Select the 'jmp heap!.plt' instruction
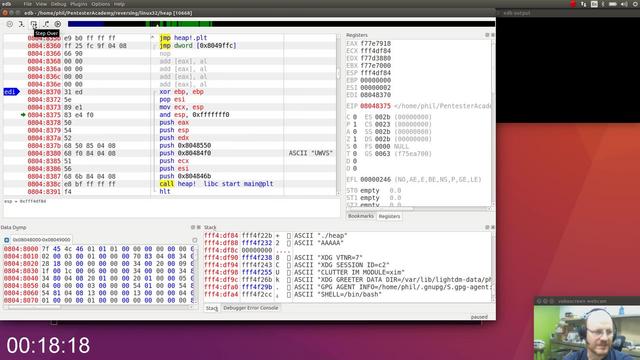640x360 pixels. (183, 38)
